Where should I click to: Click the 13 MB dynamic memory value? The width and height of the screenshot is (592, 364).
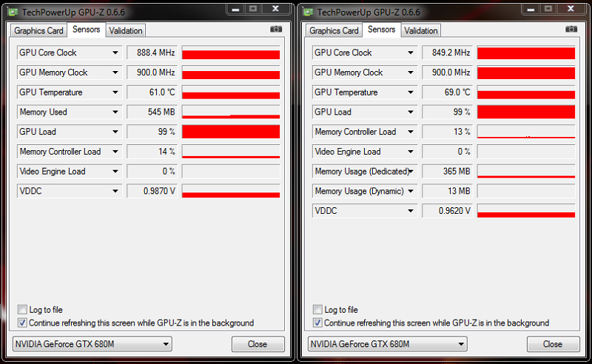[448, 191]
